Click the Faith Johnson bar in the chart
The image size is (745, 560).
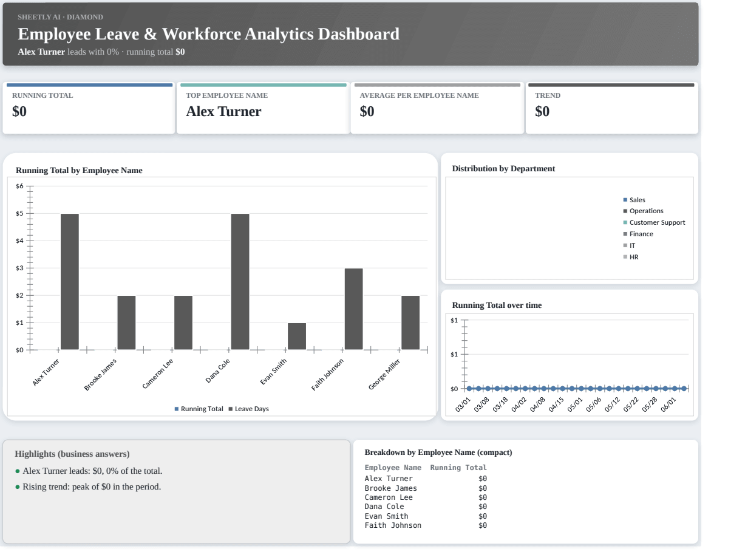[x=353, y=309]
